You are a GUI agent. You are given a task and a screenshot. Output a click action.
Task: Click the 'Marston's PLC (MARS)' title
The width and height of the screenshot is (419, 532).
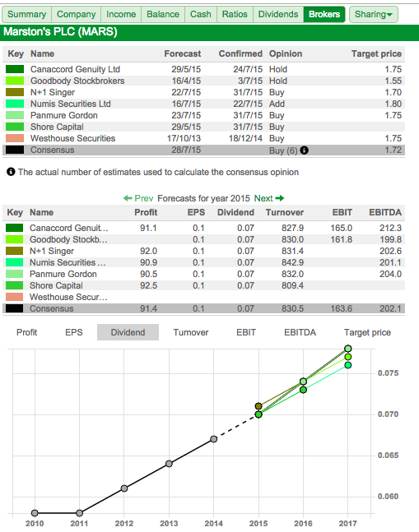pos(60,32)
